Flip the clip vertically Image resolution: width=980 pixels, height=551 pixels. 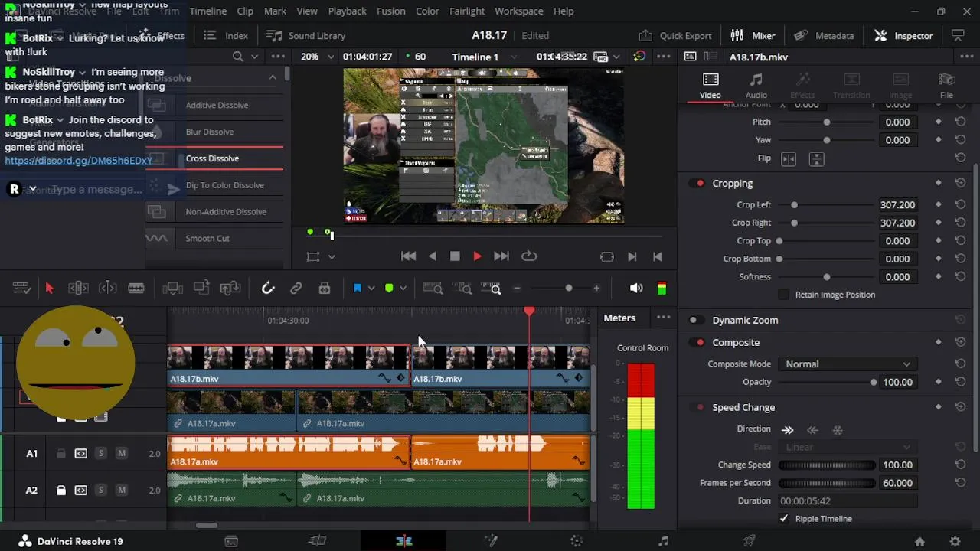pyautogui.click(x=816, y=158)
